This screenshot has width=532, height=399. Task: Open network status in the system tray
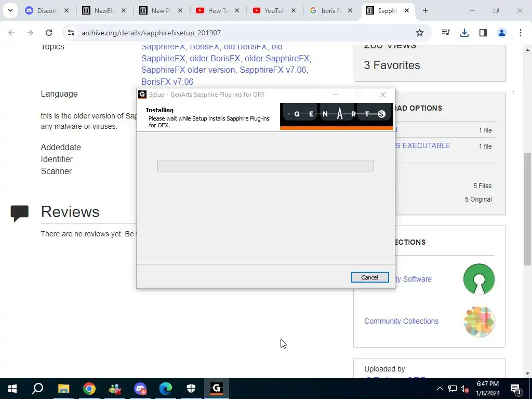pos(453,389)
